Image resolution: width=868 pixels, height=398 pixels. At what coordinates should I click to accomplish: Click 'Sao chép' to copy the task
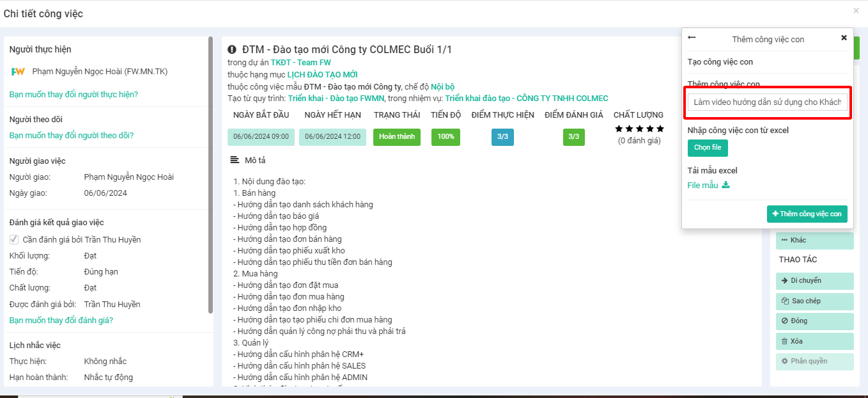(x=814, y=301)
